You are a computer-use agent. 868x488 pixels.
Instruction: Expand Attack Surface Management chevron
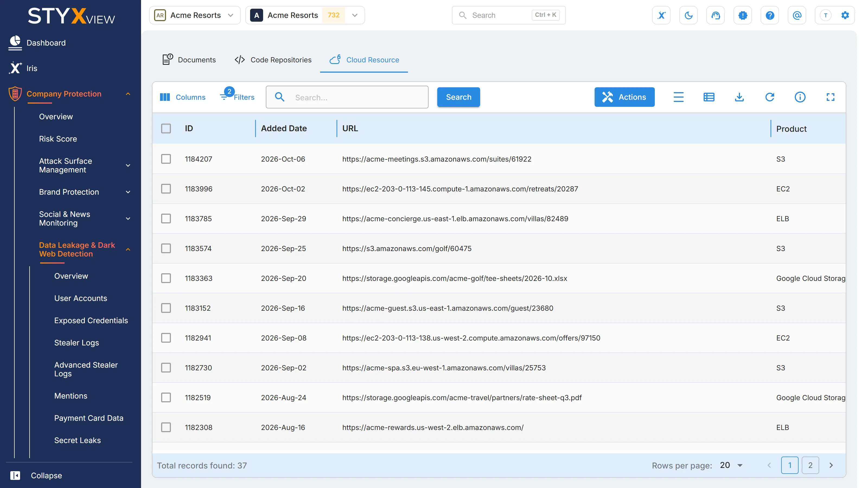tap(128, 165)
